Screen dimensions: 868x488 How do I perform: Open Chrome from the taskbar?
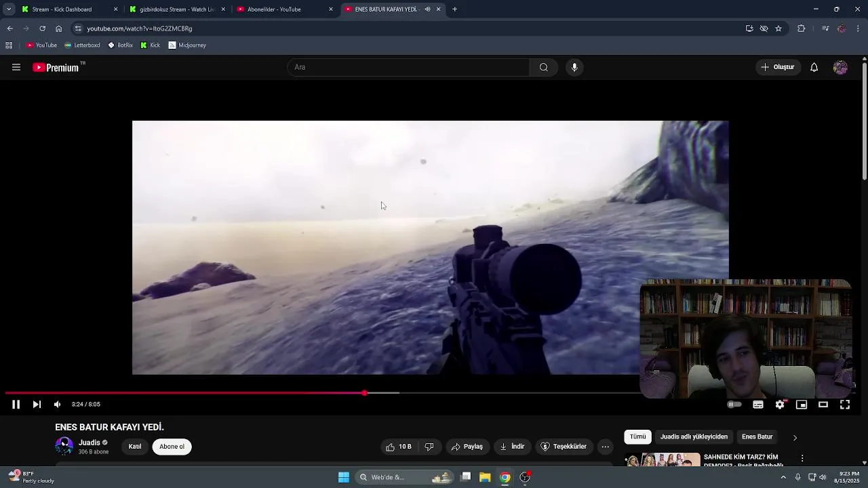(505, 477)
